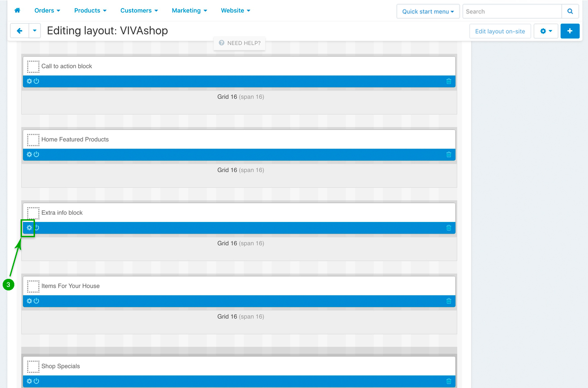Screen dimensions: 588x388
Task: Open the gear dropdown in page header
Action: click(x=545, y=31)
